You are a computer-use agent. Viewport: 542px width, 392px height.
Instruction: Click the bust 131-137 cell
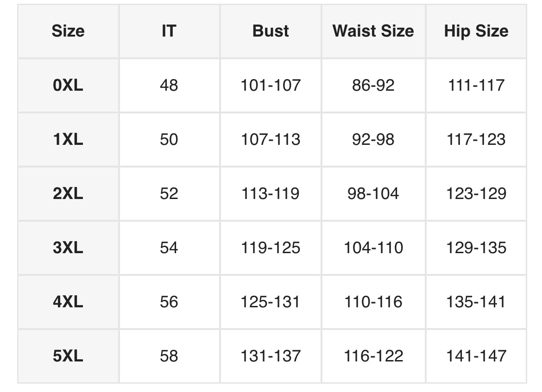(x=271, y=356)
